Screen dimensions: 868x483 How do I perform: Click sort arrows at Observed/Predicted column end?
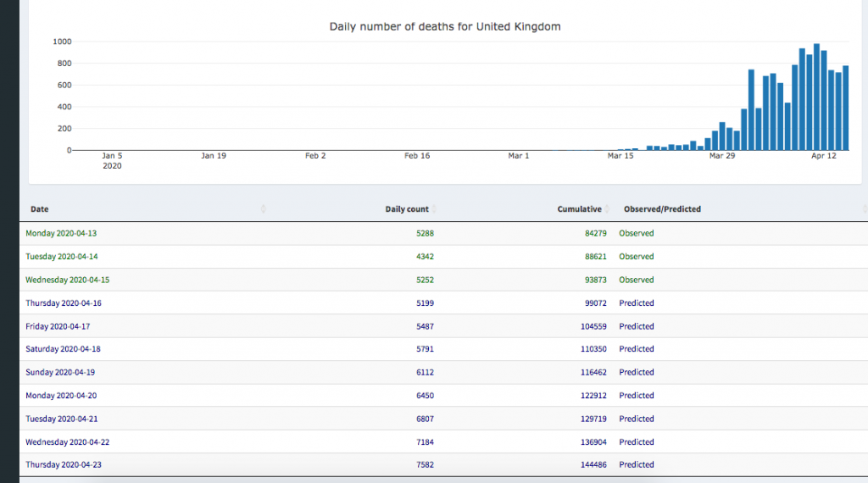[x=864, y=209]
